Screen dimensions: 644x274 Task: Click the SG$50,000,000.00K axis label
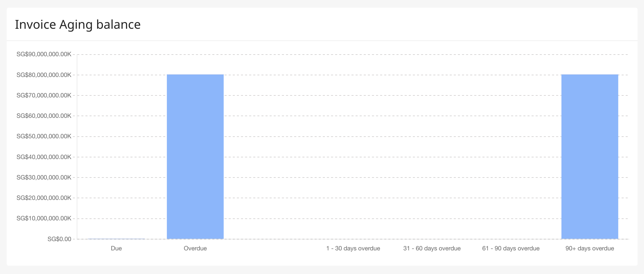(x=44, y=136)
